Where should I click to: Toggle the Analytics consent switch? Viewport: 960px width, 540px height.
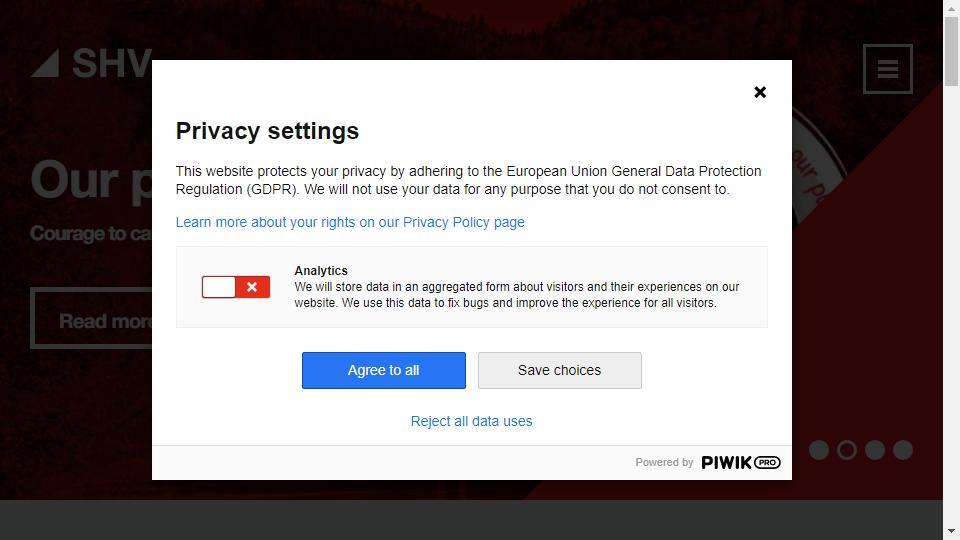236,287
